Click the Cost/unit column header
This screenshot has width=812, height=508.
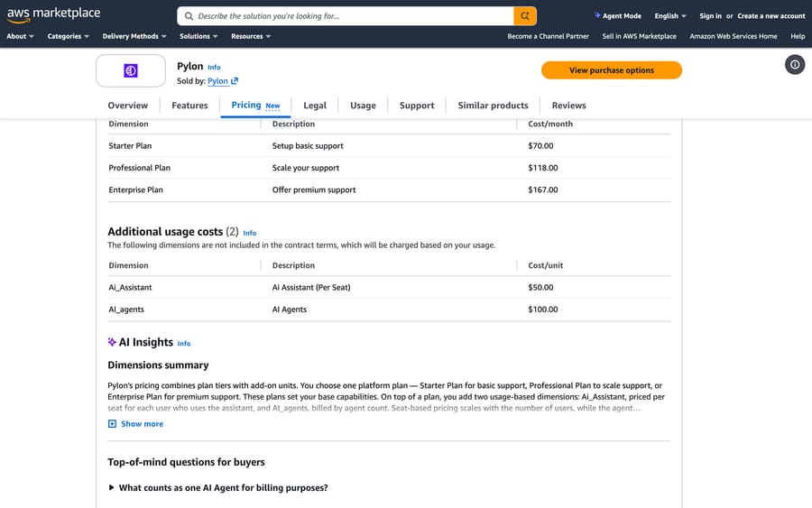point(545,265)
